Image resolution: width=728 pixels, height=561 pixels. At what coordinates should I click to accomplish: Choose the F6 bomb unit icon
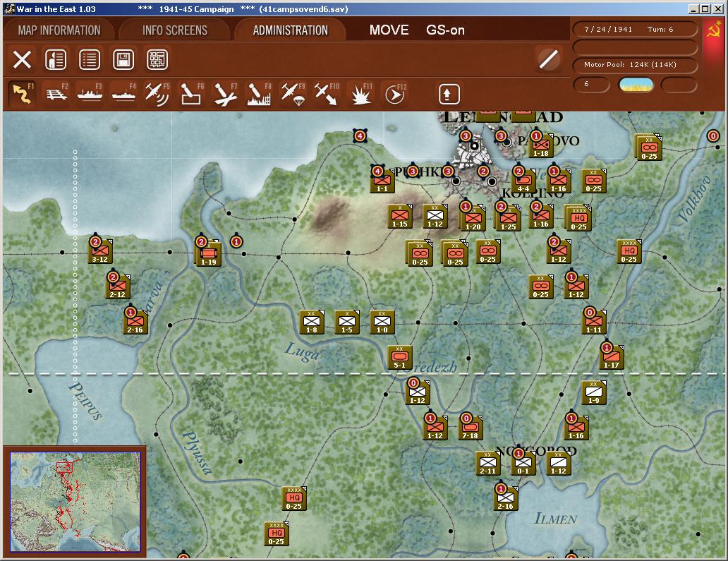(x=191, y=93)
